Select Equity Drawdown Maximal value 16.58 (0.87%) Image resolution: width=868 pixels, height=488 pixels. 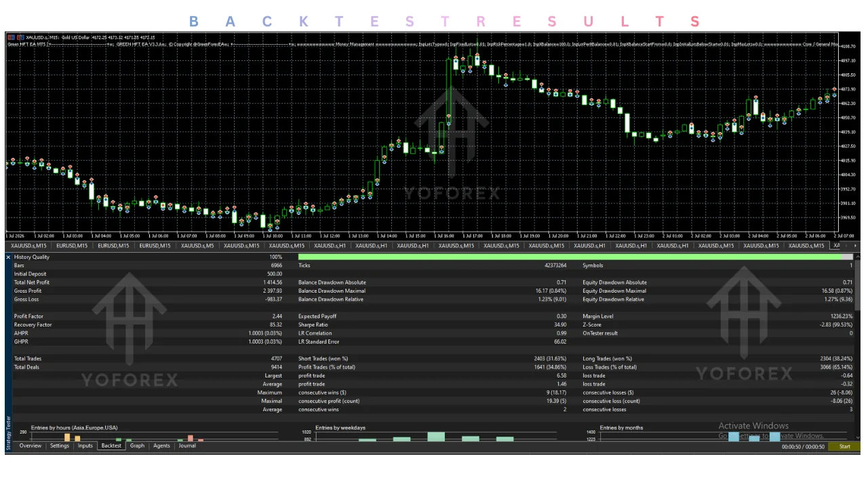(x=836, y=291)
